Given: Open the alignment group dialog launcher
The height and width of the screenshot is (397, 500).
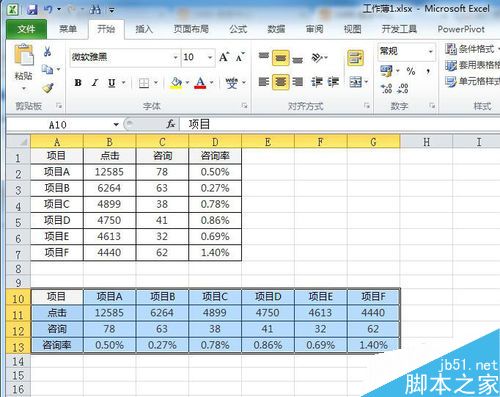Looking at the screenshot, I should (x=367, y=106).
